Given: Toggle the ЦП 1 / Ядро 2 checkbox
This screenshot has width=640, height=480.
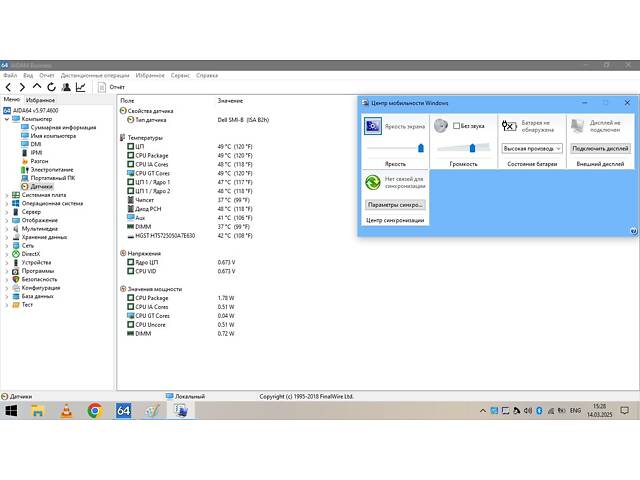Looking at the screenshot, I should click(x=131, y=191).
